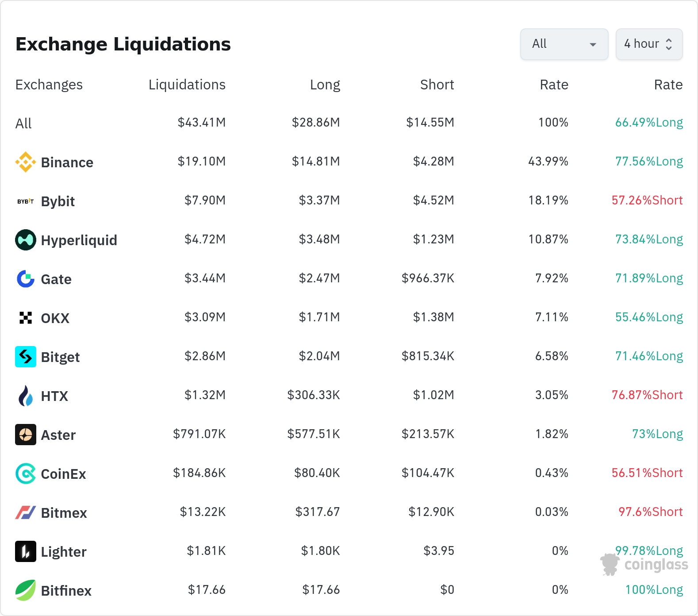Click the OKX logo icon
Screen dimensions: 698x616
coord(26,318)
